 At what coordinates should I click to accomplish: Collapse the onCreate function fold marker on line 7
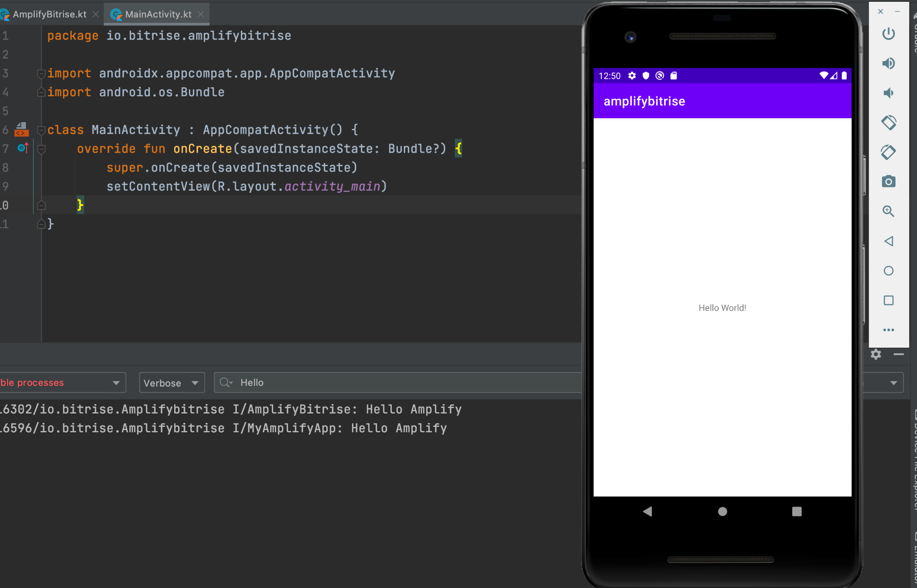41,149
